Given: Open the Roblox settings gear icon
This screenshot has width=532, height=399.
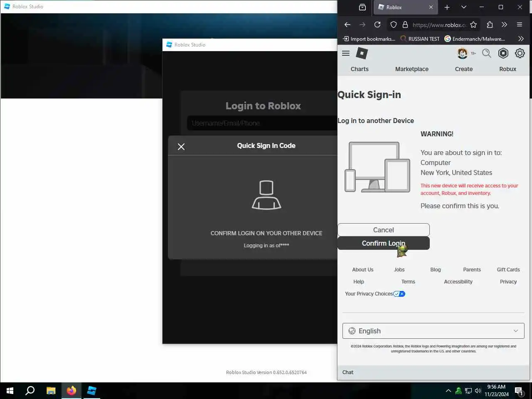Looking at the screenshot, I should click(520, 53).
